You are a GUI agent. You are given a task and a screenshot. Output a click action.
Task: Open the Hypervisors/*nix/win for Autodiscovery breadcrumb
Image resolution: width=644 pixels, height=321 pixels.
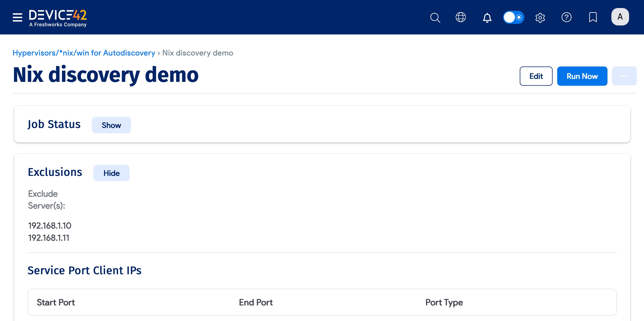(84, 53)
